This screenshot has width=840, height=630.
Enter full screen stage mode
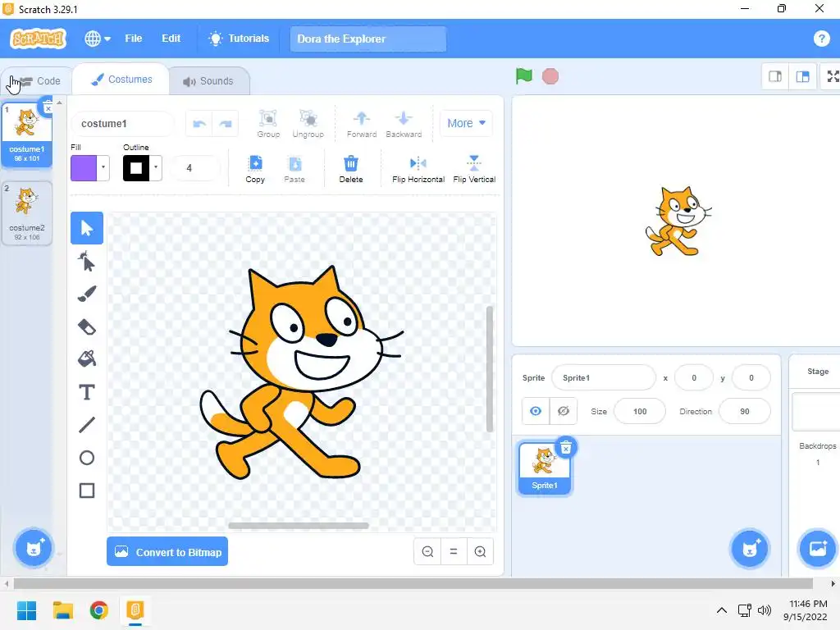tap(832, 76)
